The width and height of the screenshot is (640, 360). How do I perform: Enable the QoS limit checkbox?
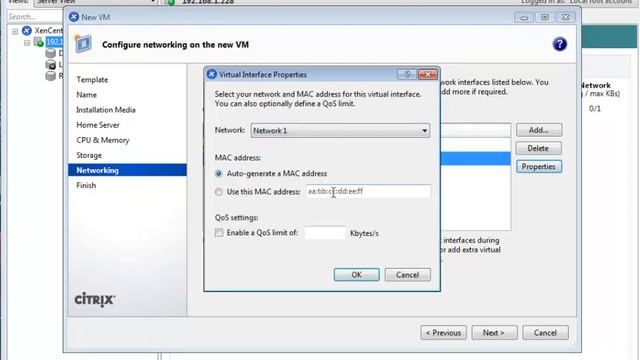[219, 233]
